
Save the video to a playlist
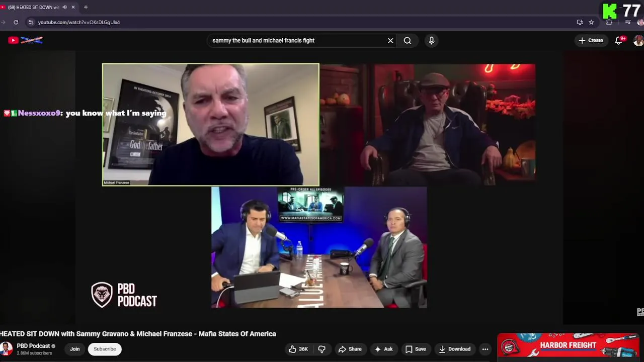pos(416,349)
